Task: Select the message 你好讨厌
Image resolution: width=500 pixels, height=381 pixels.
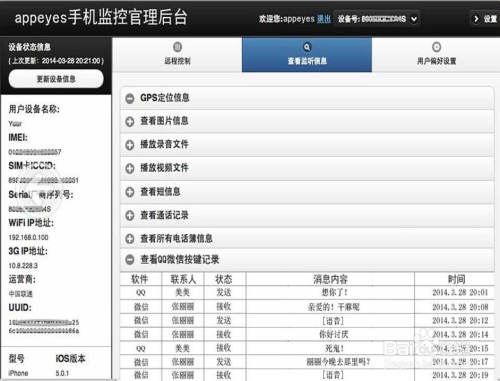Action: pos(334,334)
